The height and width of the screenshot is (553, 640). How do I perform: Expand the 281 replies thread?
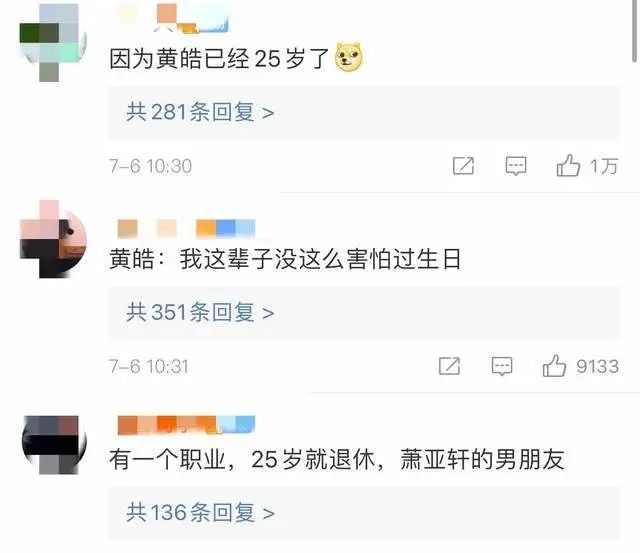click(200, 112)
